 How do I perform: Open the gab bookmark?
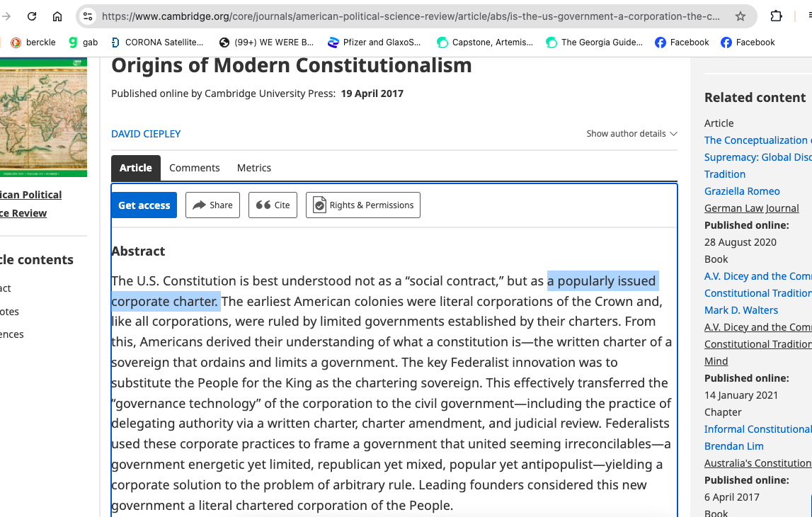tap(84, 42)
